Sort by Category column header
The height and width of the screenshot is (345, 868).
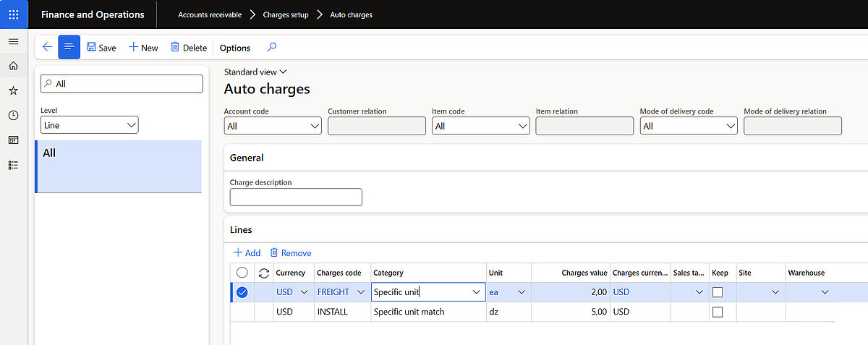[x=388, y=273]
